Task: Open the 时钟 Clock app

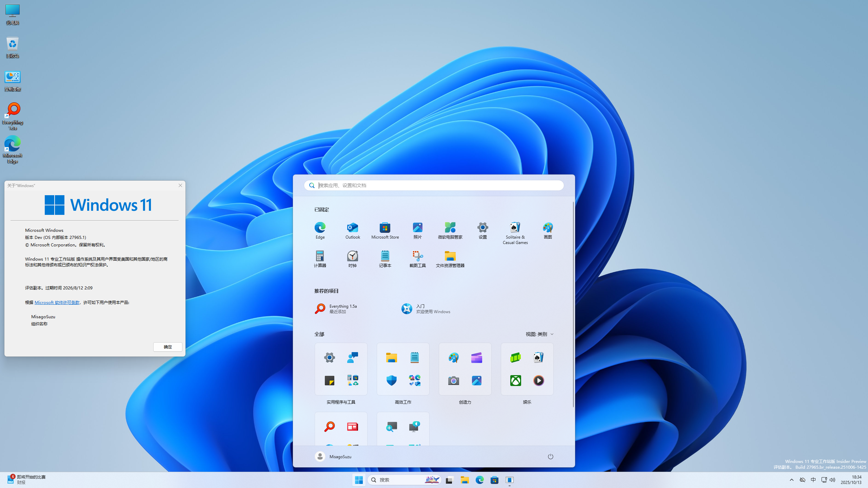Action: (353, 259)
